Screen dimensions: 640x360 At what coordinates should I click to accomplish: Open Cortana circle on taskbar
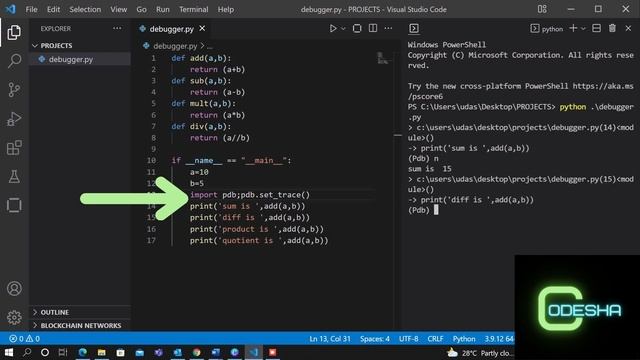pos(45,352)
